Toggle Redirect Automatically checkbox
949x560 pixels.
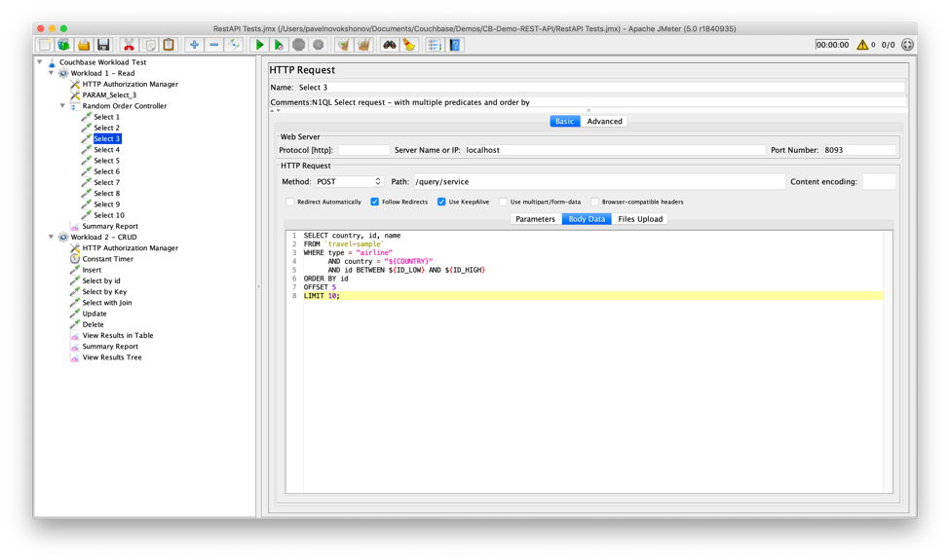click(x=290, y=202)
